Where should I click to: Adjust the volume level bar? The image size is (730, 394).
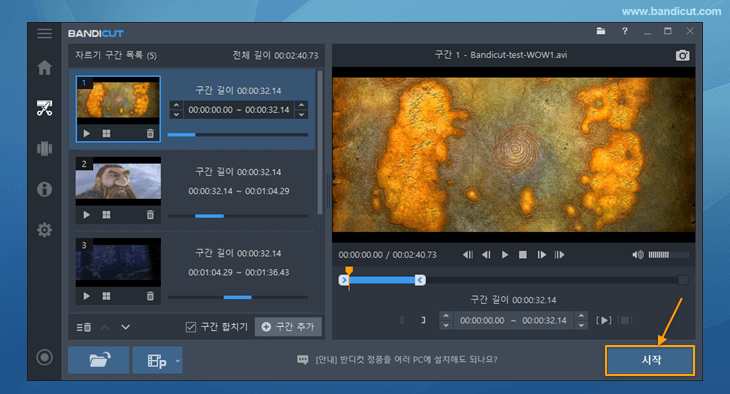(669, 255)
